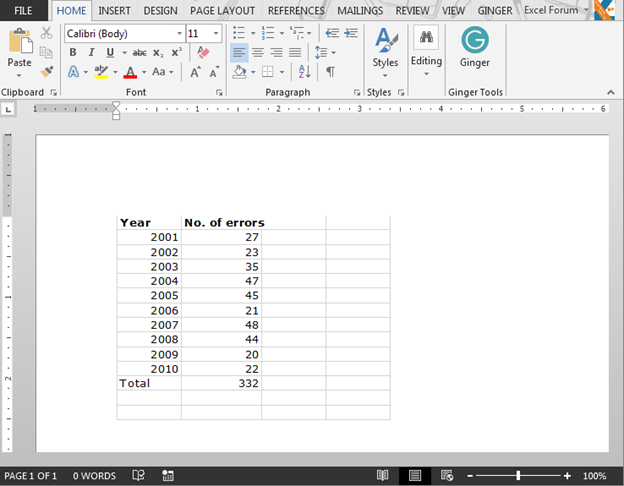Open the Paragraph dialog launcher

pos(357,93)
